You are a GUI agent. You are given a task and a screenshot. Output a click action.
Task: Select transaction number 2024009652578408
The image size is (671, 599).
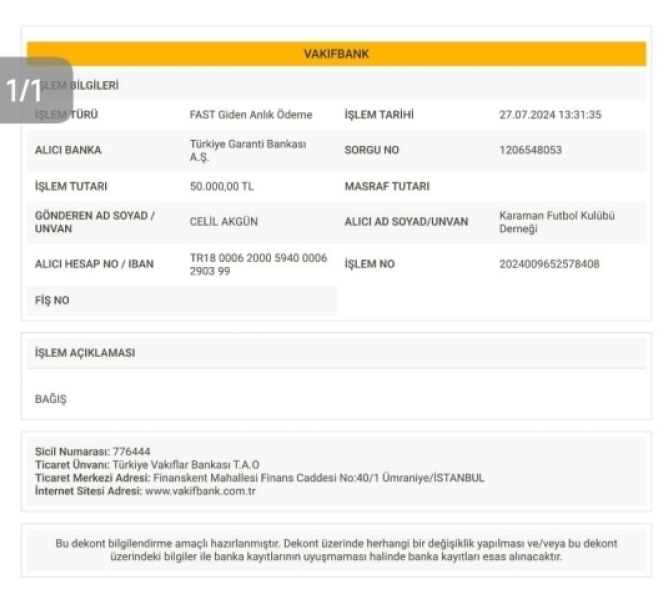tap(549, 264)
